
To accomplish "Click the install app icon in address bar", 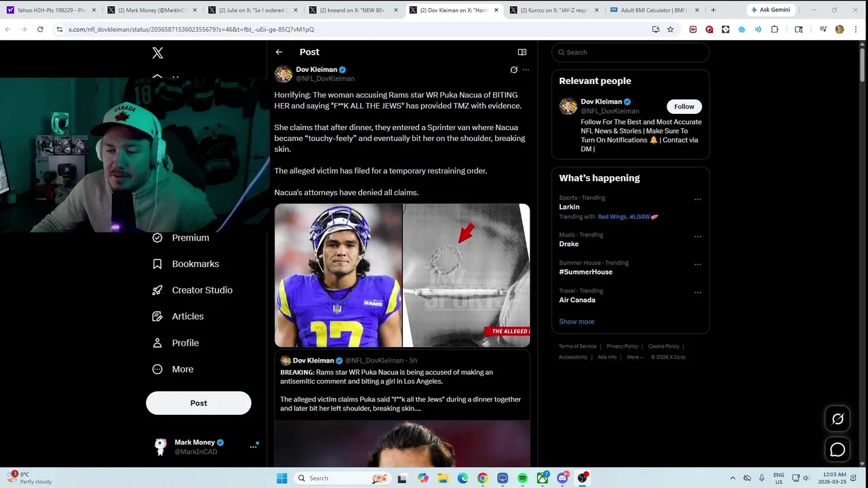I will click(655, 29).
